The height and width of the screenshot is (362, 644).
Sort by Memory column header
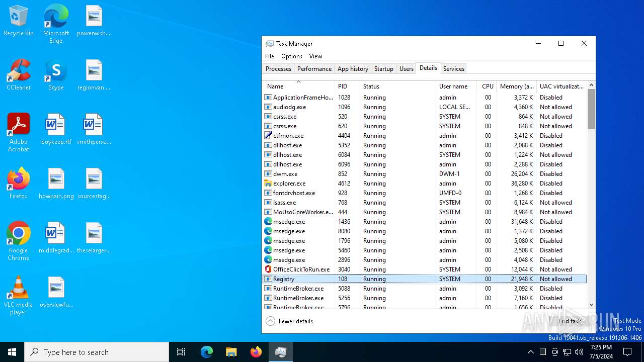517,86
